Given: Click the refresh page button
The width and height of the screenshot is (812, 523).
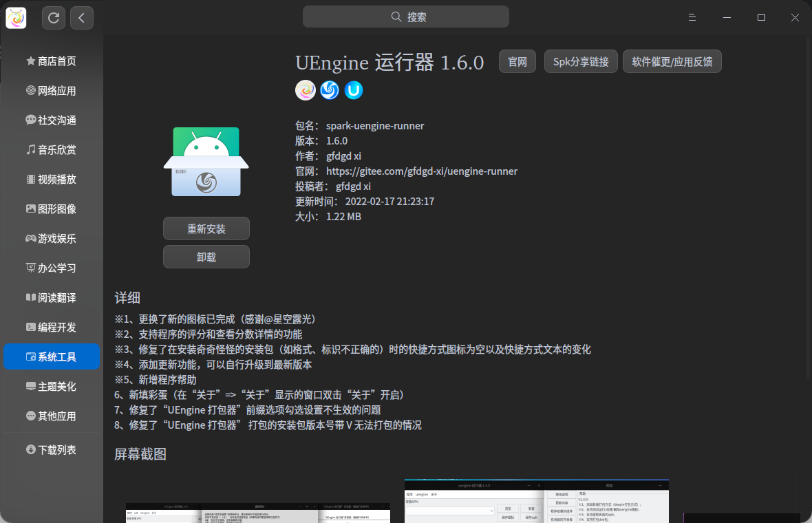Looking at the screenshot, I should click(54, 18).
